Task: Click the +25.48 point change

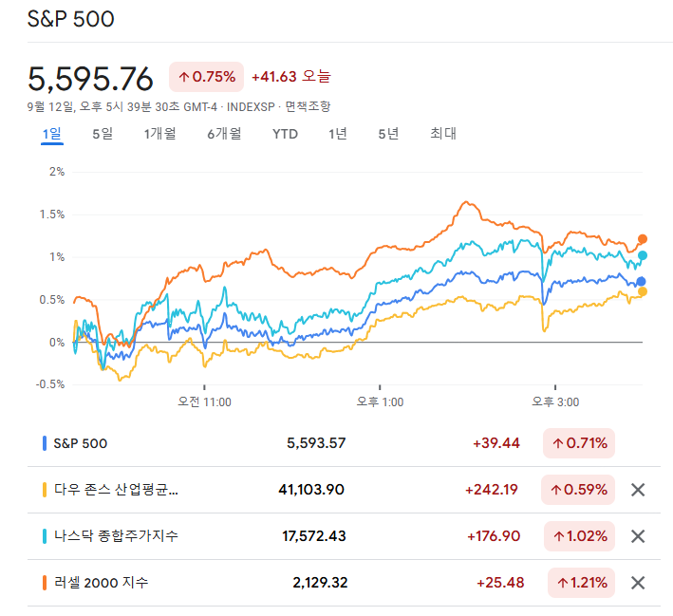Action: tap(500, 583)
